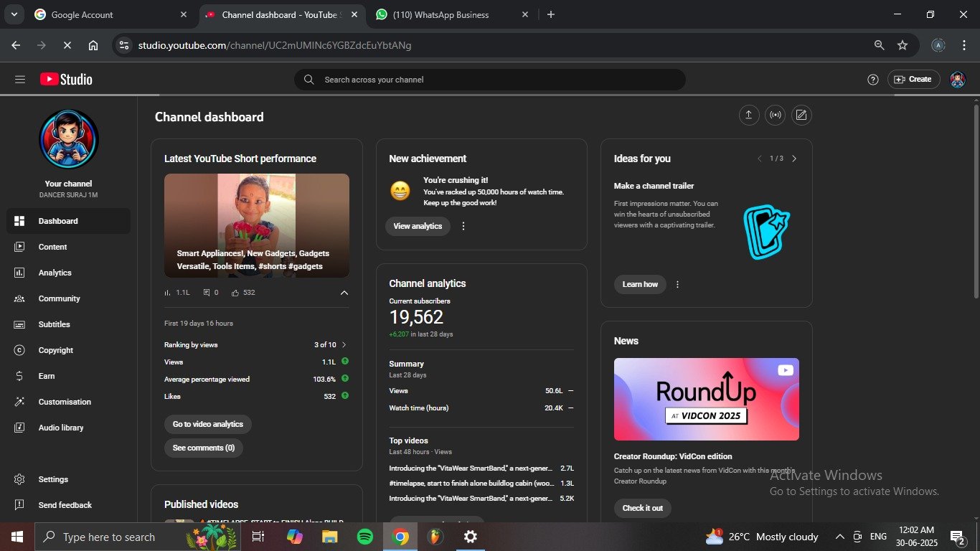Show hidden system tray icons
980x551 pixels.
click(840, 537)
